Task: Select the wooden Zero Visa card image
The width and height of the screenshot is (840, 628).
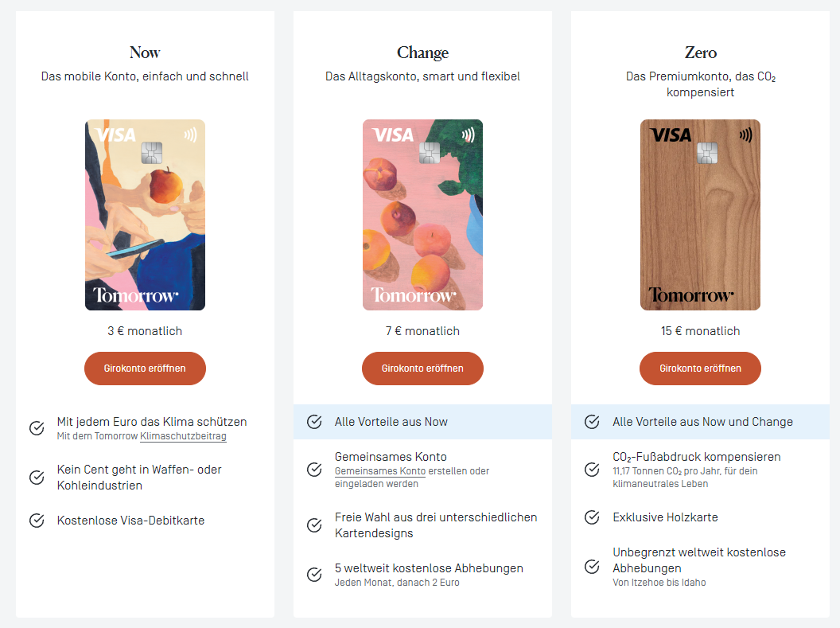Action: [x=700, y=215]
